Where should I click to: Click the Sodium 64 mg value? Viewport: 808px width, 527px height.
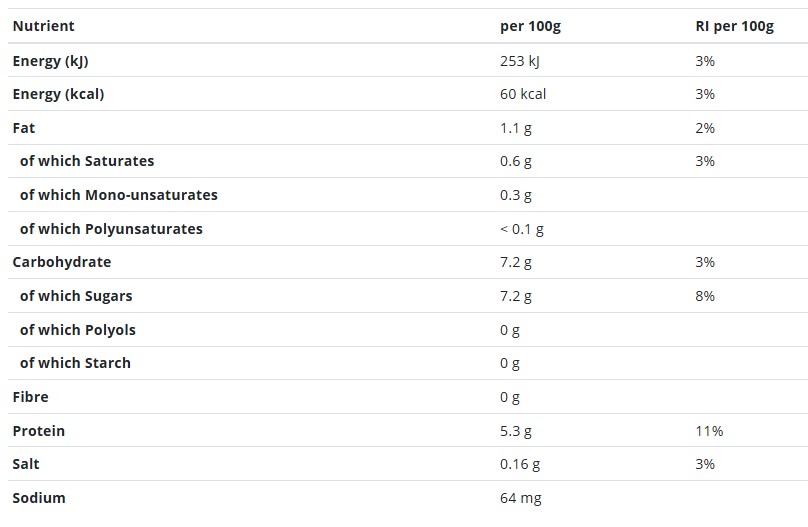click(x=520, y=499)
